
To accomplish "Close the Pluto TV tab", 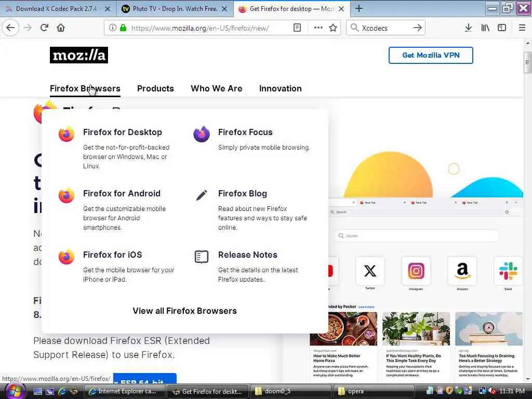I will click(x=224, y=9).
